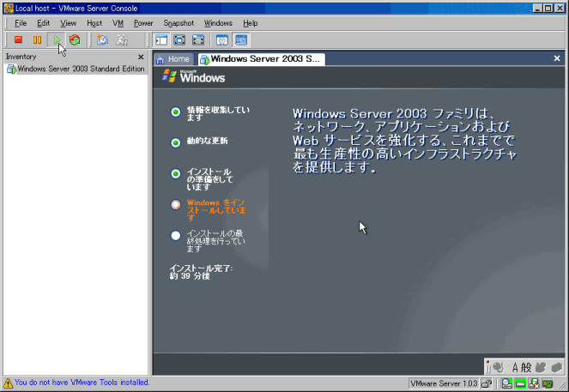Close the current VM tab
This screenshot has width=569, height=392.
pyautogui.click(x=557, y=58)
